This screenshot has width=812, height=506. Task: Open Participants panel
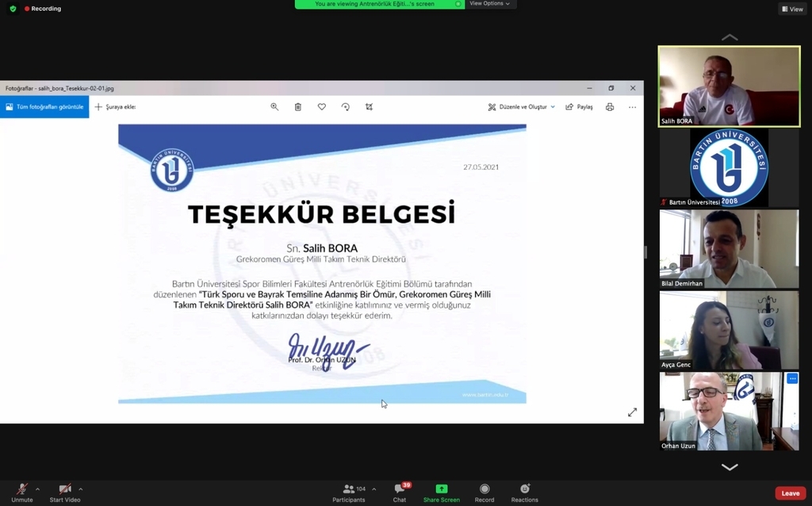(349, 493)
